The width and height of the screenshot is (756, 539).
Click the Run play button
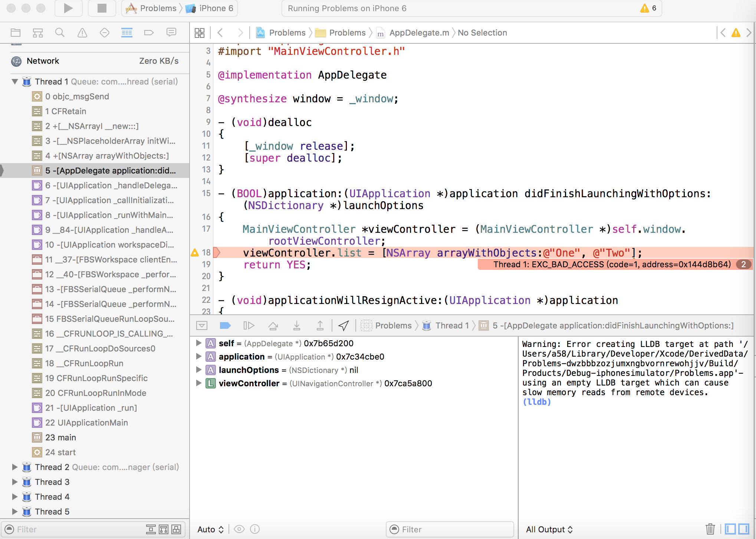tap(68, 8)
